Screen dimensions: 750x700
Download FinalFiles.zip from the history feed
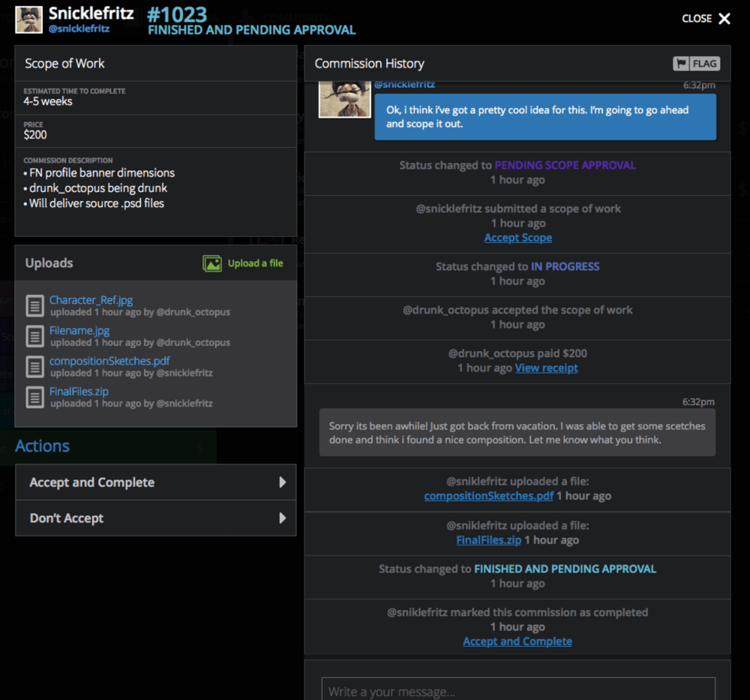pyautogui.click(x=488, y=539)
